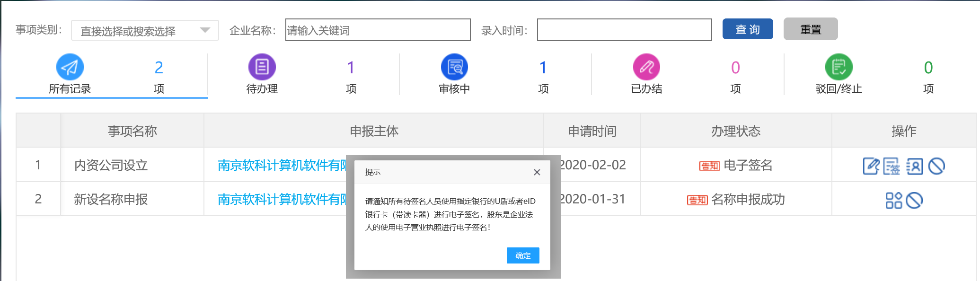Click the 重置 reset button
980x281 pixels.
pyautogui.click(x=811, y=29)
